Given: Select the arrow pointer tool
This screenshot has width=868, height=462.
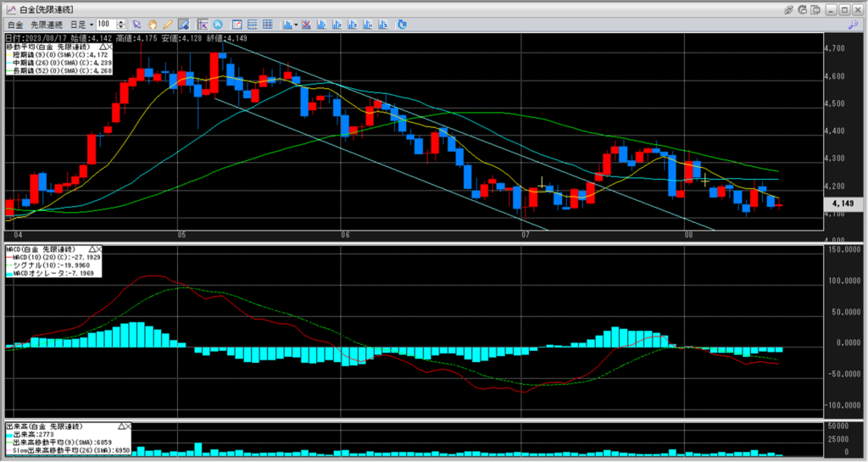Looking at the screenshot, I should click(136, 25).
